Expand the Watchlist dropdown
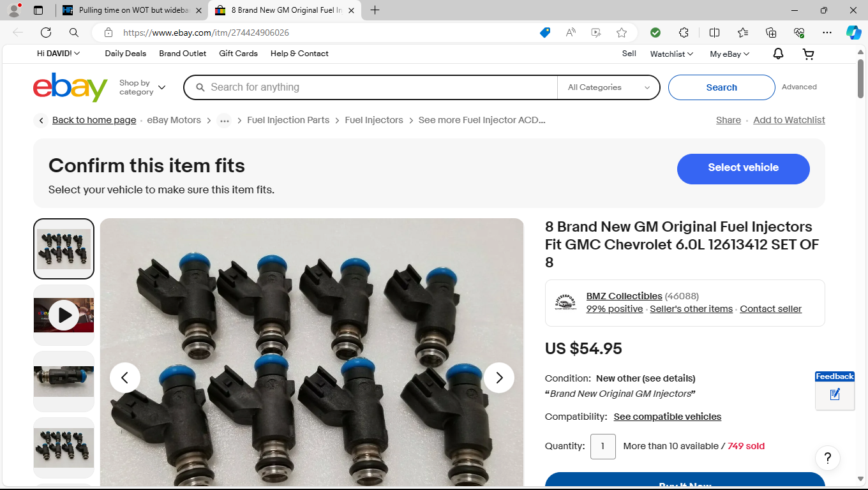 point(671,54)
